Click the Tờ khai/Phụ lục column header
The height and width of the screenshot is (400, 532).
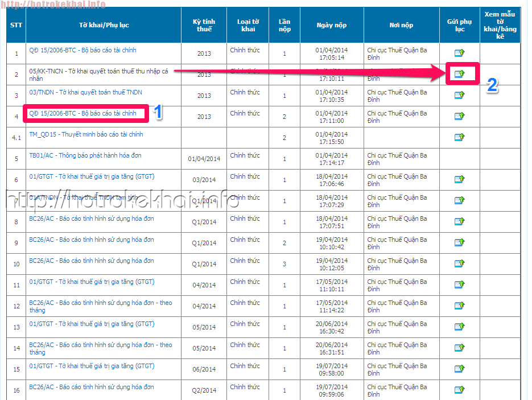point(103,25)
